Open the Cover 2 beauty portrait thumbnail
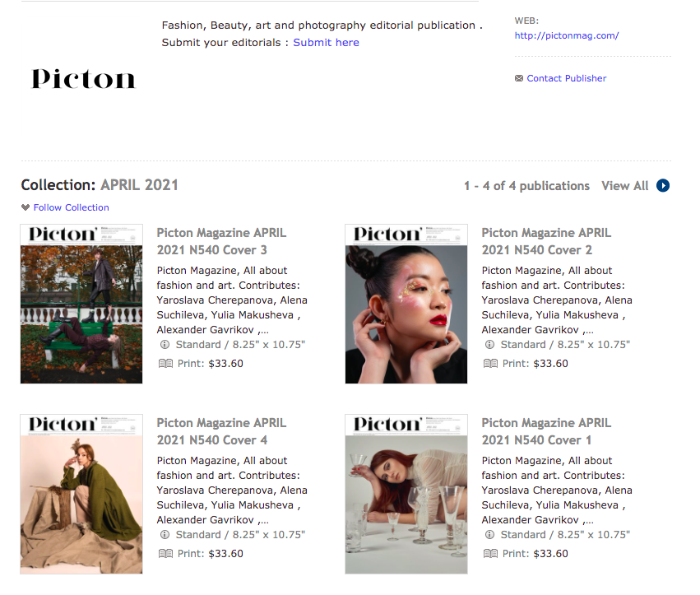Screen dimensions: 700x595 [x=406, y=304]
